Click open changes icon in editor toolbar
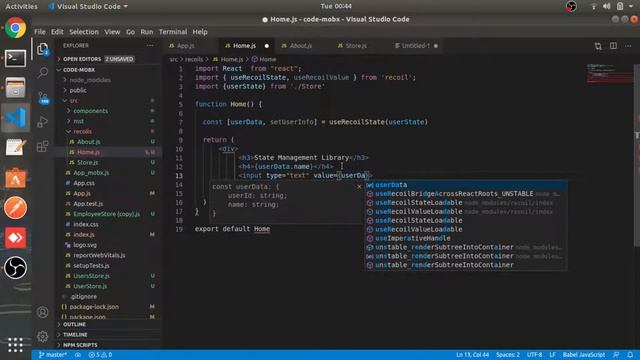Screen dimensions: 640x360 point(598,46)
